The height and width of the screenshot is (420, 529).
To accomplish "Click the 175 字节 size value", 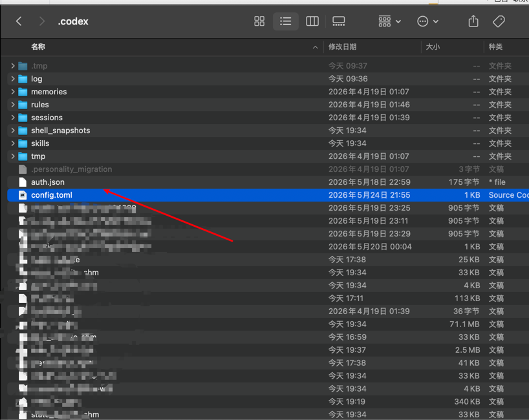I will click(464, 182).
